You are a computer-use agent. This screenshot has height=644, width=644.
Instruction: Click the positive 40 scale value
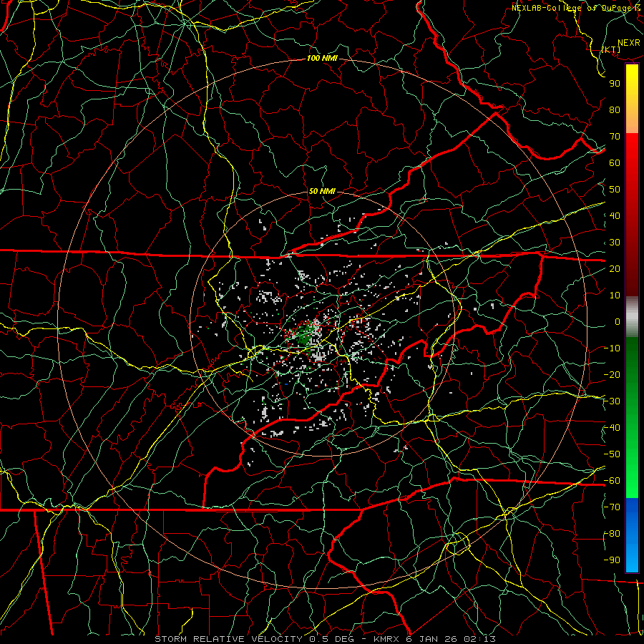(615, 215)
